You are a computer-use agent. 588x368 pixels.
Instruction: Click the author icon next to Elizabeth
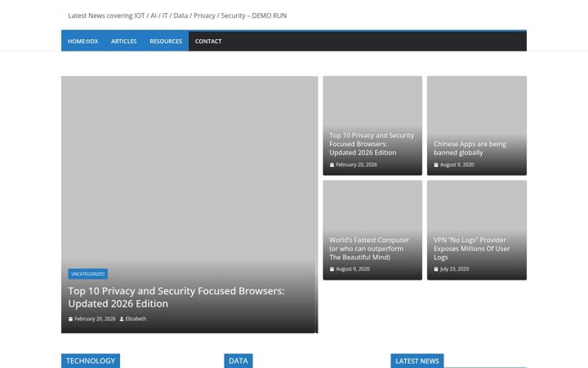click(122, 319)
